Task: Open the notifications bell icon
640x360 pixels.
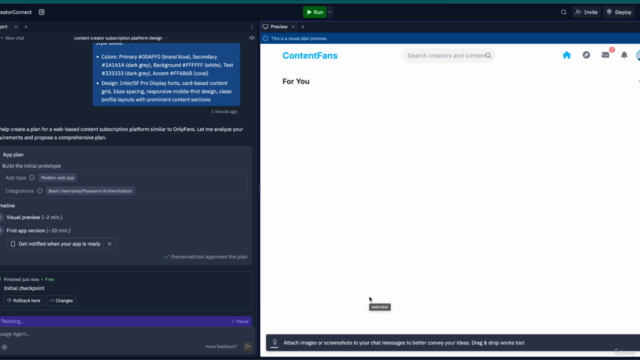Action: pyautogui.click(x=624, y=55)
